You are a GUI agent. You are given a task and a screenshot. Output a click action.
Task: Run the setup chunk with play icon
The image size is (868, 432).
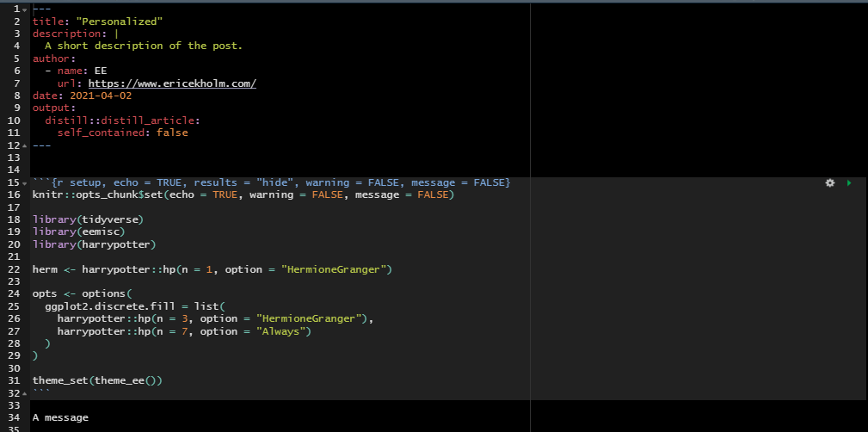[849, 183]
